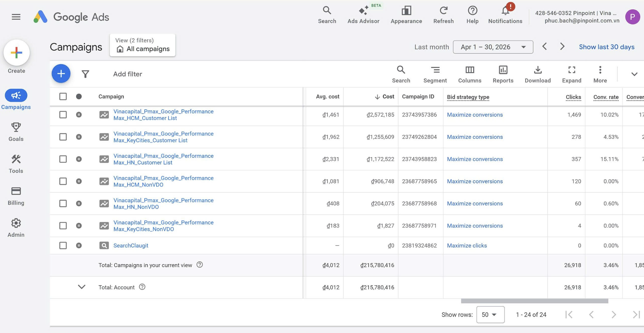Open Billing in sidebar
Viewport: 644px width, 333px height.
(16, 196)
